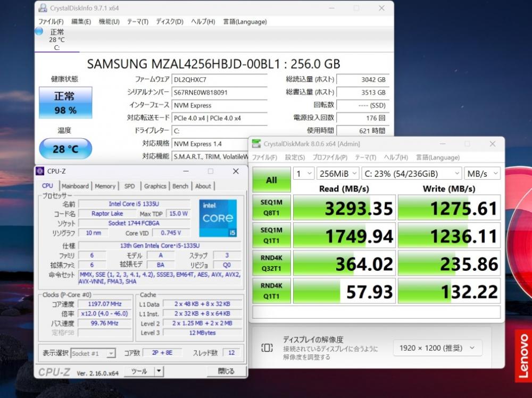This screenshot has height=398, width=532.
Task: Click the usage hours value 621 時間
Action: click(x=362, y=131)
